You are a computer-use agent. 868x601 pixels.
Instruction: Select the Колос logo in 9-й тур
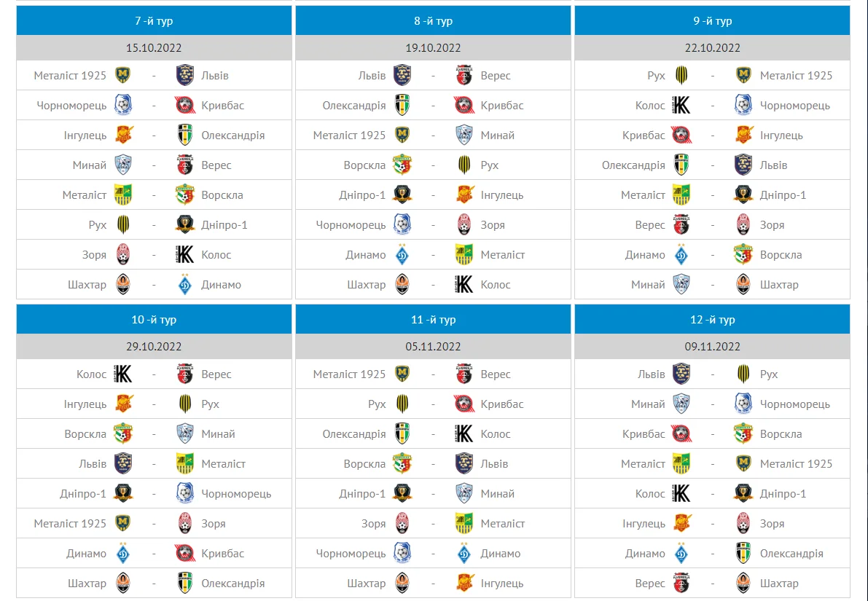(x=681, y=106)
